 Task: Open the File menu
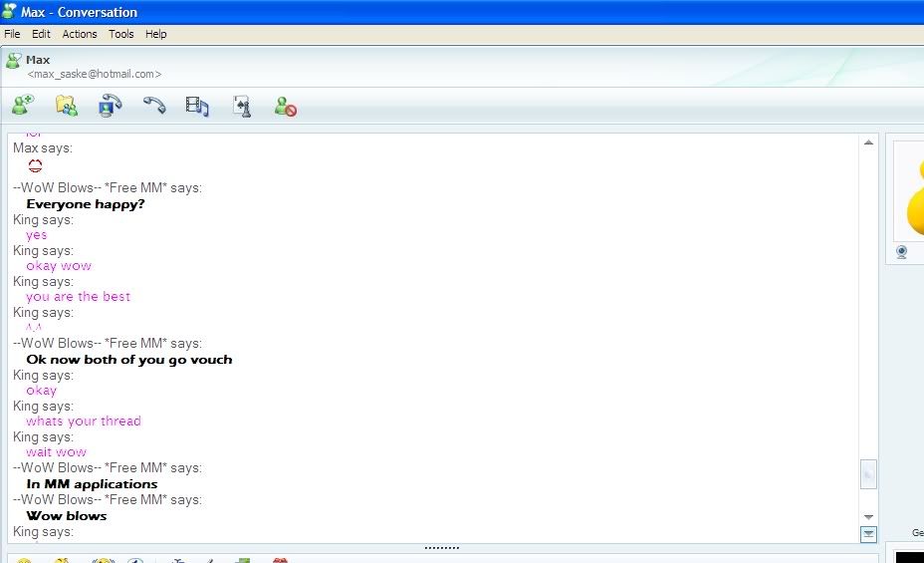(x=12, y=34)
